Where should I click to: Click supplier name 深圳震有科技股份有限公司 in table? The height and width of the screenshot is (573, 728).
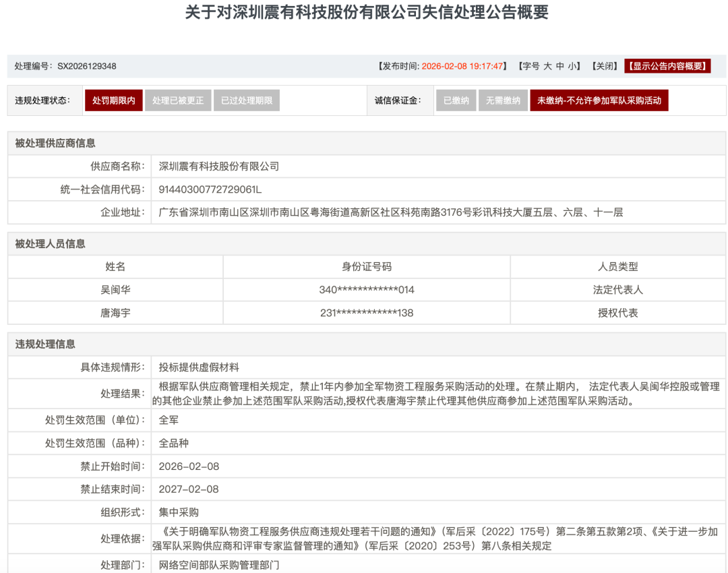pos(219,167)
